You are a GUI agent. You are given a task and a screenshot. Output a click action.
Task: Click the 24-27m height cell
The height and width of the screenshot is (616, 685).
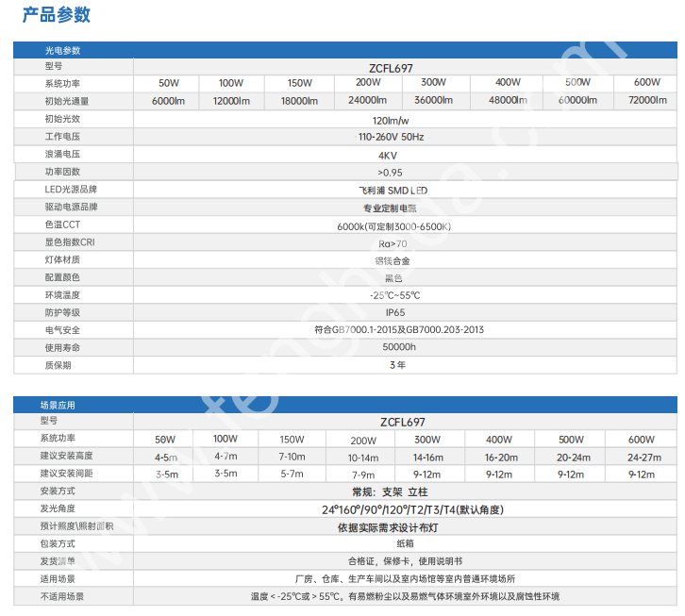tap(644, 458)
